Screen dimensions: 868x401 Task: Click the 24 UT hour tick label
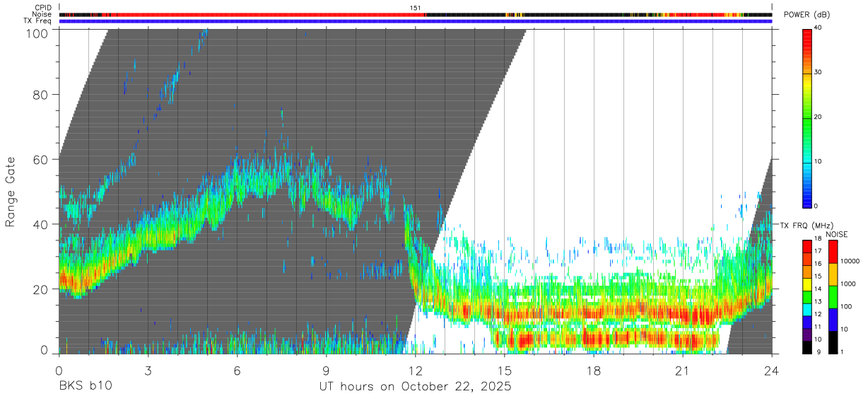(771, 369)
